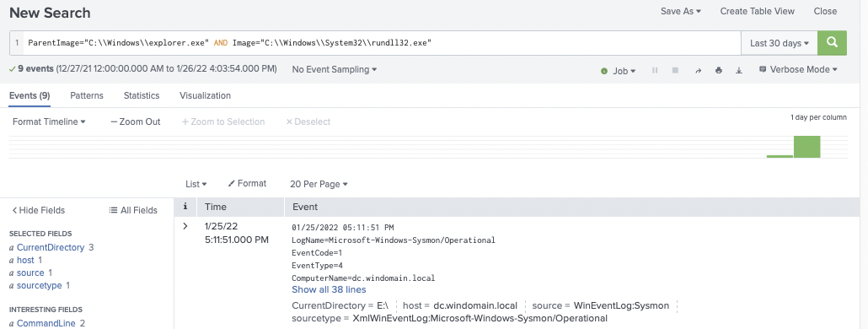
Task: Open Save As dropdown
Action: click(x=680, y=11)
